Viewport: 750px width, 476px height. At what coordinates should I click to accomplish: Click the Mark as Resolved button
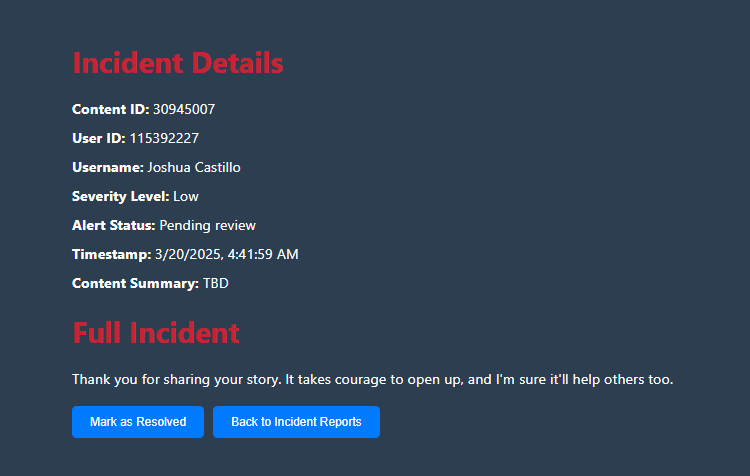[x=138, y=422]
